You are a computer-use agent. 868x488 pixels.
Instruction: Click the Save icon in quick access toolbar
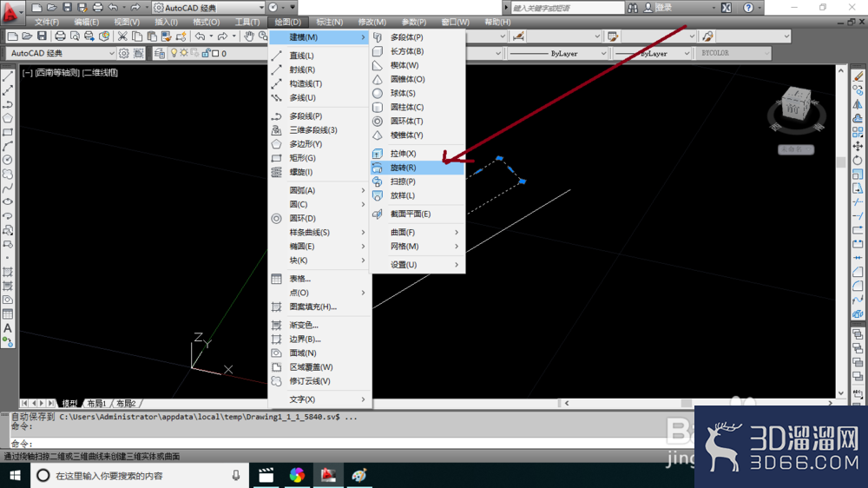[67, 8]
